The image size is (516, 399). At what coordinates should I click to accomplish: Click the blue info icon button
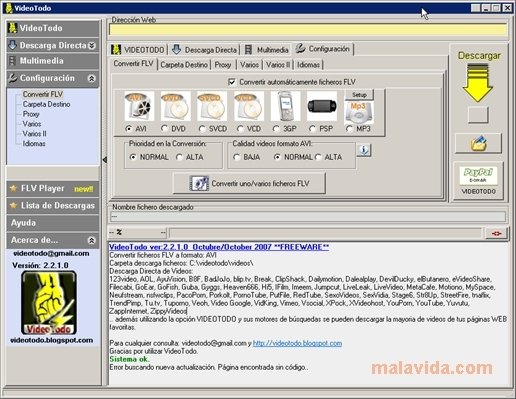[x=364, y=150]
